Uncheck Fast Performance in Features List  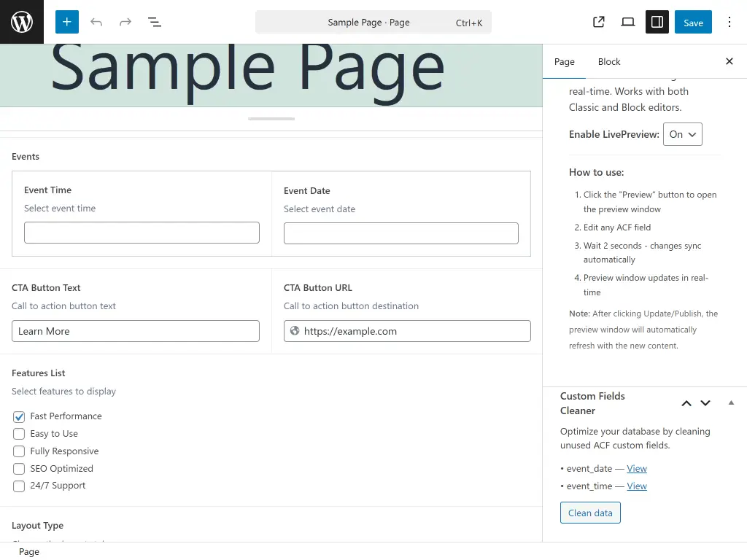point(18,416)
